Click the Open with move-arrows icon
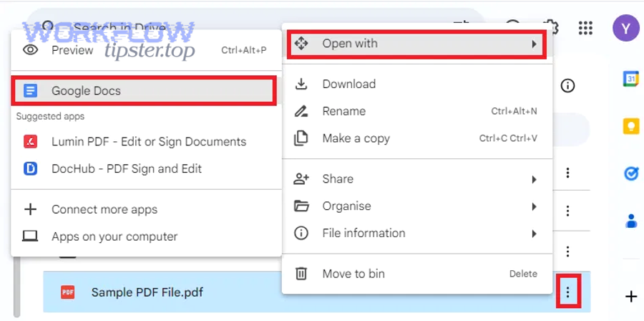644x321 pixels. pos(301,43)
